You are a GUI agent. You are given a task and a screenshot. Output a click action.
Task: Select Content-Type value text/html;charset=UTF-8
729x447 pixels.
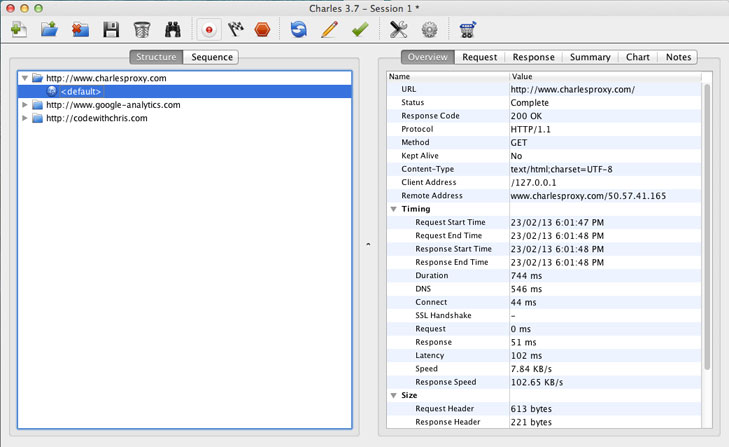click(x=562, y=169)
